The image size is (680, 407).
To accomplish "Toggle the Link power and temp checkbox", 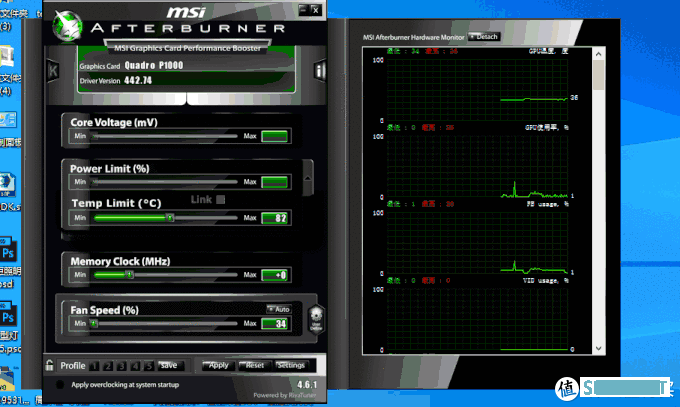I will point(221,200).
